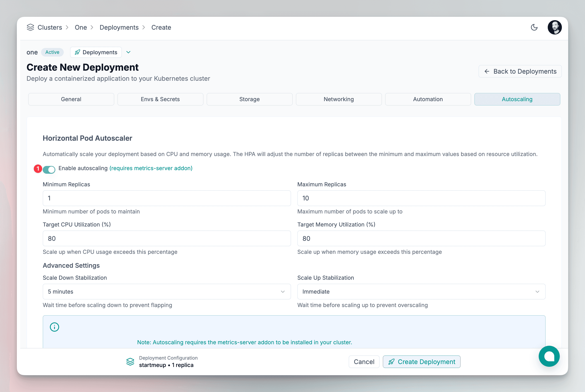
Task: Click the "startmeup • 1 replica" summary text
Action: (166, 365)
